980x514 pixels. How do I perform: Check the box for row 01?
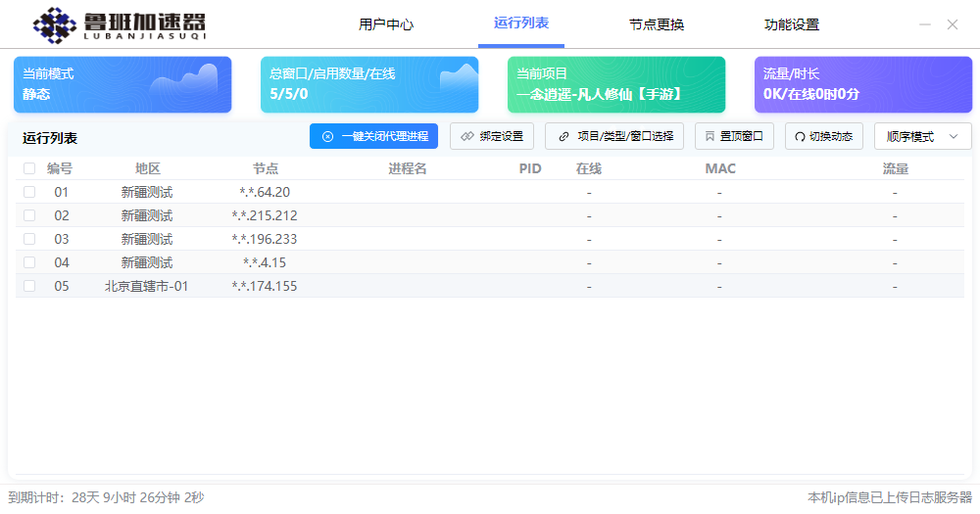(29, 192)
